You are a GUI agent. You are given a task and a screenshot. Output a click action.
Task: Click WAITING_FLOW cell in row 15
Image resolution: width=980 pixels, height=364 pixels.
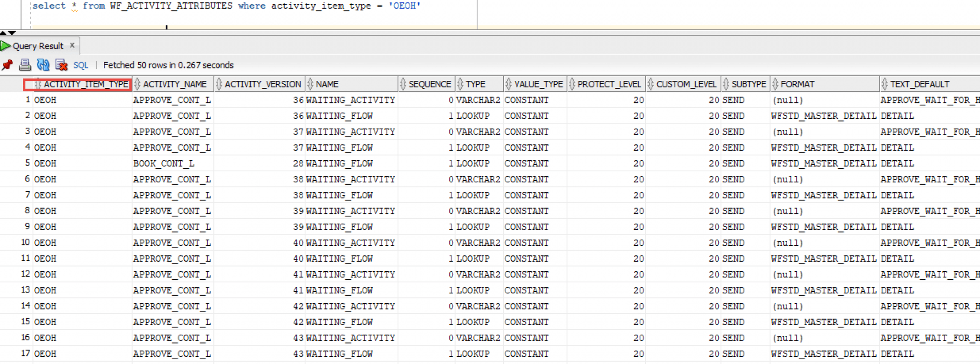351,322
